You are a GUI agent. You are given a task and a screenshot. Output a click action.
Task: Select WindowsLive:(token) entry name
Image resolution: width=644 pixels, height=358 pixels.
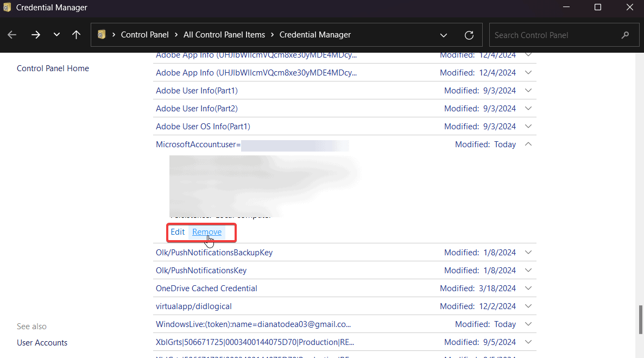pos(254,324)
